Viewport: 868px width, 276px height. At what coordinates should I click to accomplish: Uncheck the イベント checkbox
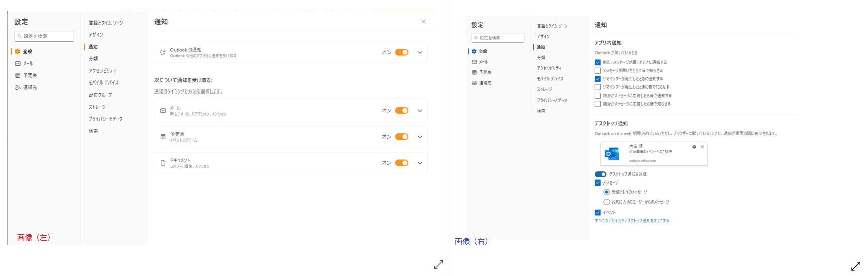coord(598,213)
